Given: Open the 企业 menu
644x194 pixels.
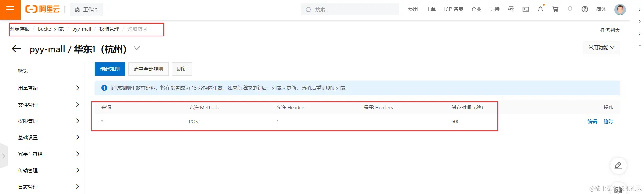Looking at the screenshot, I should tap(476, 9).
